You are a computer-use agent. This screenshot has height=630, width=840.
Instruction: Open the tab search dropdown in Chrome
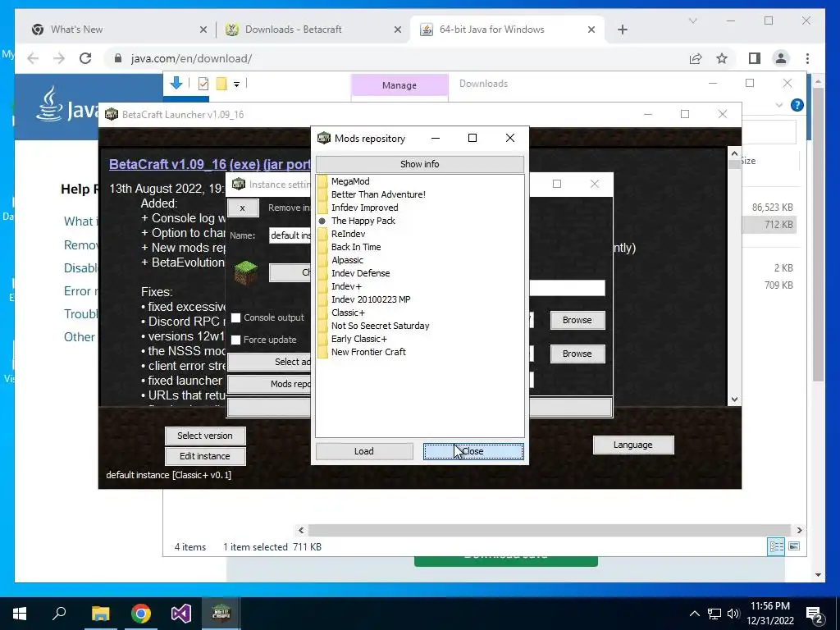[x=692, y=21]
